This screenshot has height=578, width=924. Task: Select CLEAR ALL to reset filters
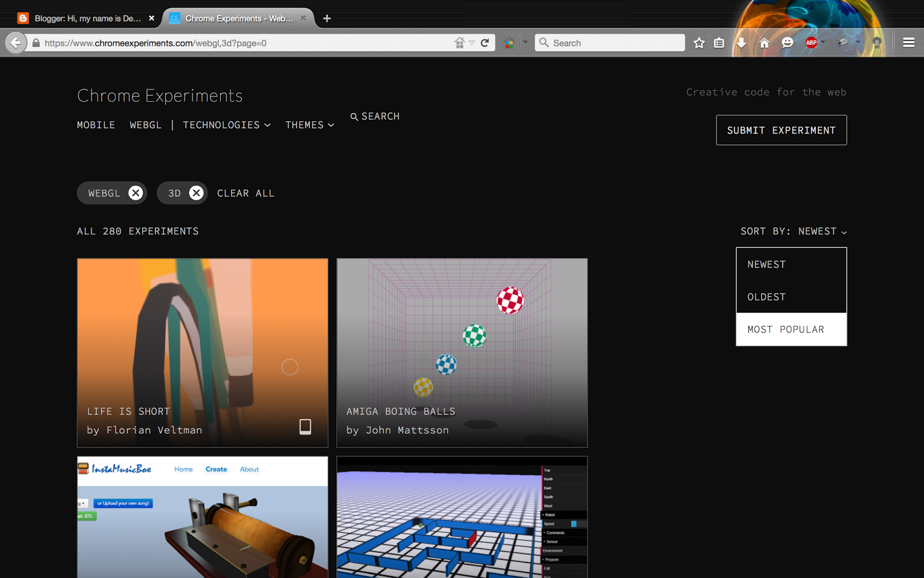[x=245, y=193]
